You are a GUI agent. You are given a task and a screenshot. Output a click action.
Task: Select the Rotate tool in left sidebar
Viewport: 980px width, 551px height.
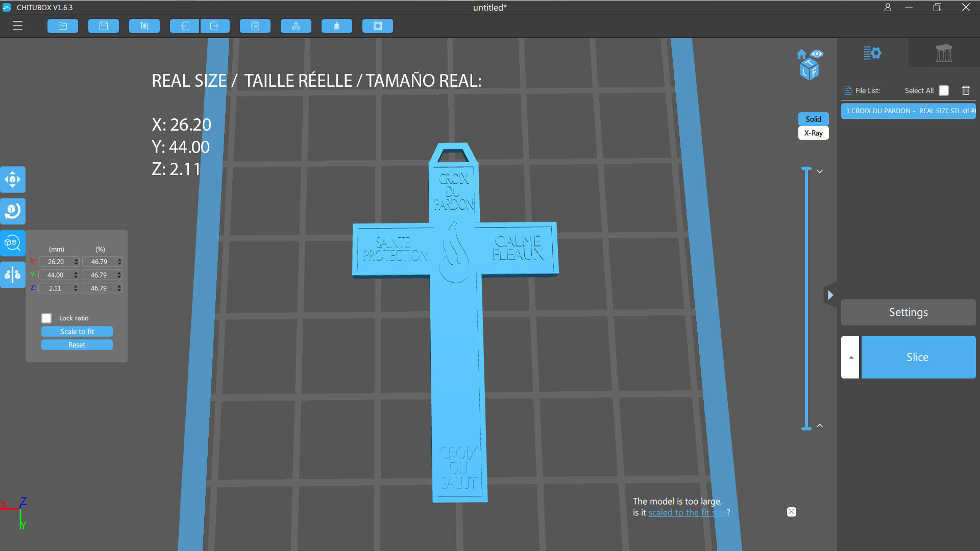[x=13, y=211]
